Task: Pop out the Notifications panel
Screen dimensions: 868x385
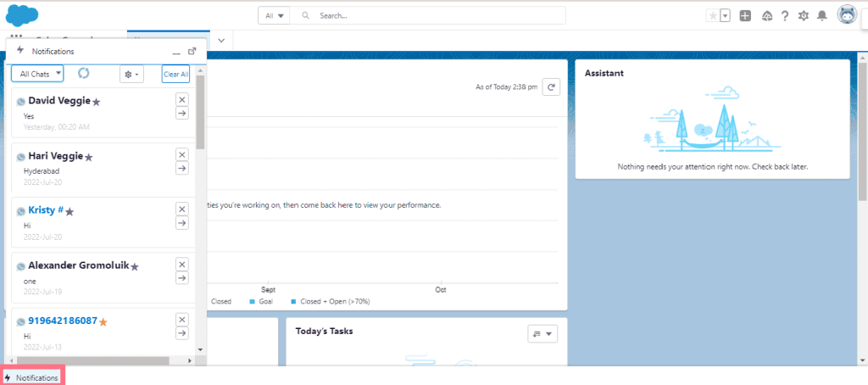Action: pos(192,51)
